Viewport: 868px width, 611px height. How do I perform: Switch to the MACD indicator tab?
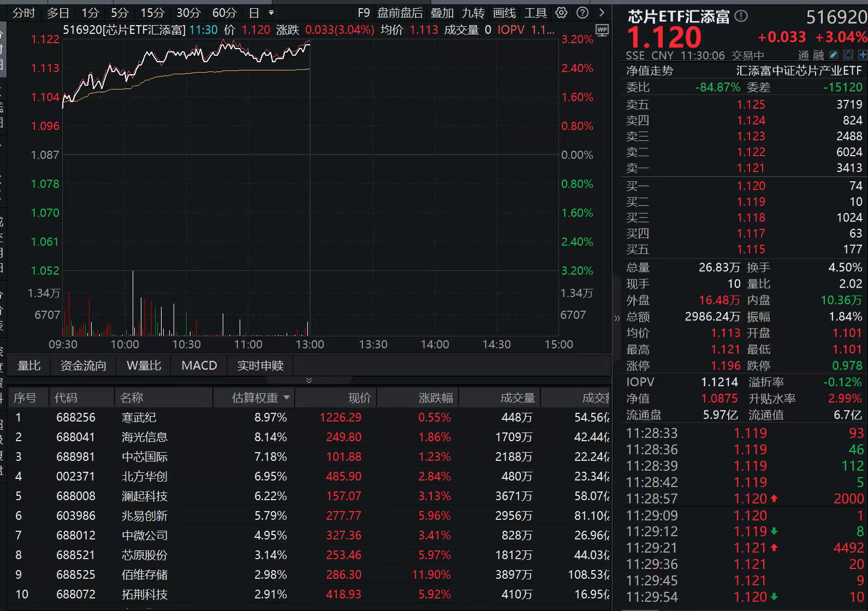pos(199,365)
